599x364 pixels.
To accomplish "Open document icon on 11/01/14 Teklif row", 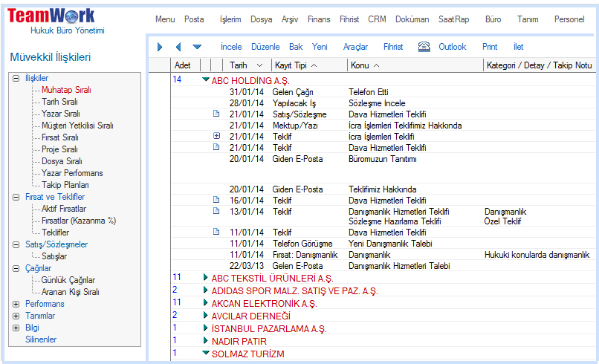I will pos(216,232).
